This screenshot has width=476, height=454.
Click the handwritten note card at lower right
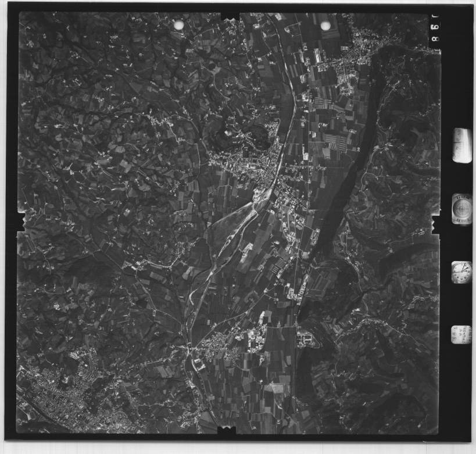[461, 335]
